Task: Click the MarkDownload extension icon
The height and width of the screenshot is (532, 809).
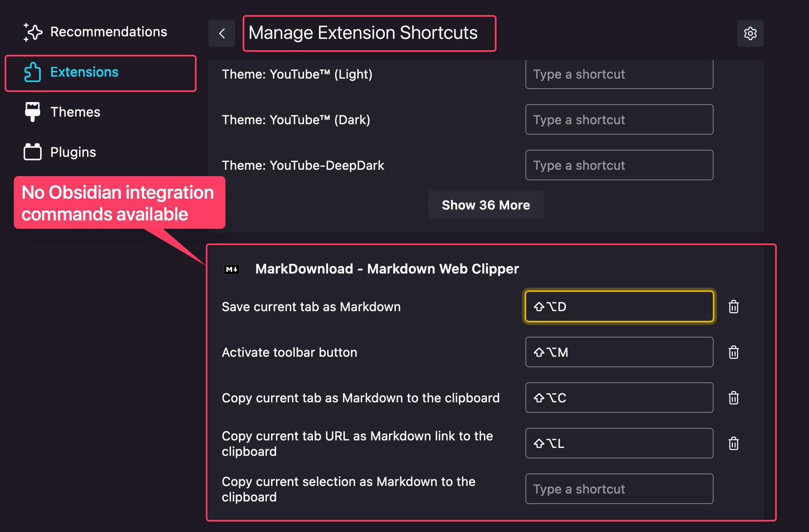Action: coord(232,269)
